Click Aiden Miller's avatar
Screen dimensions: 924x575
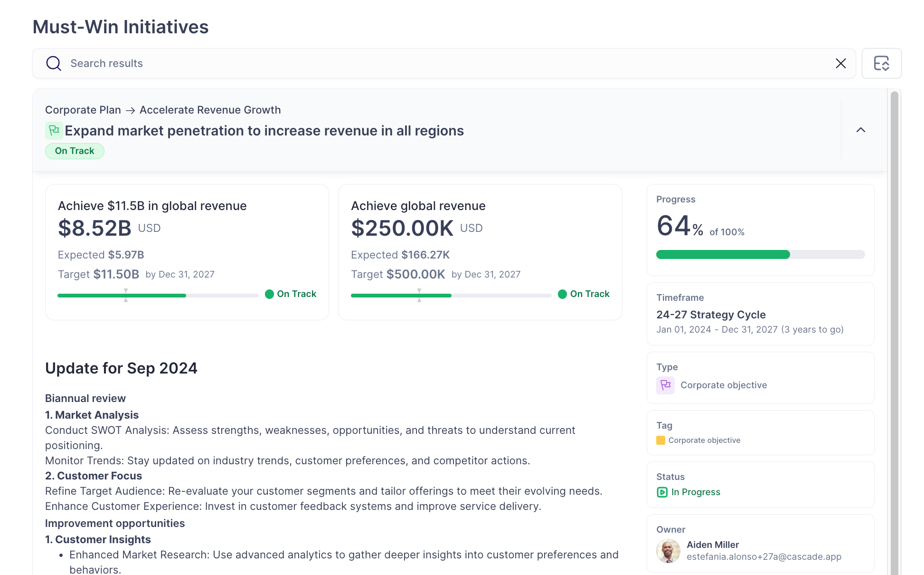click(668, 551)
